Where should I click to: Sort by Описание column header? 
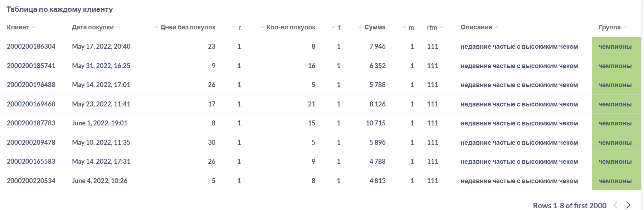[476, 27]
